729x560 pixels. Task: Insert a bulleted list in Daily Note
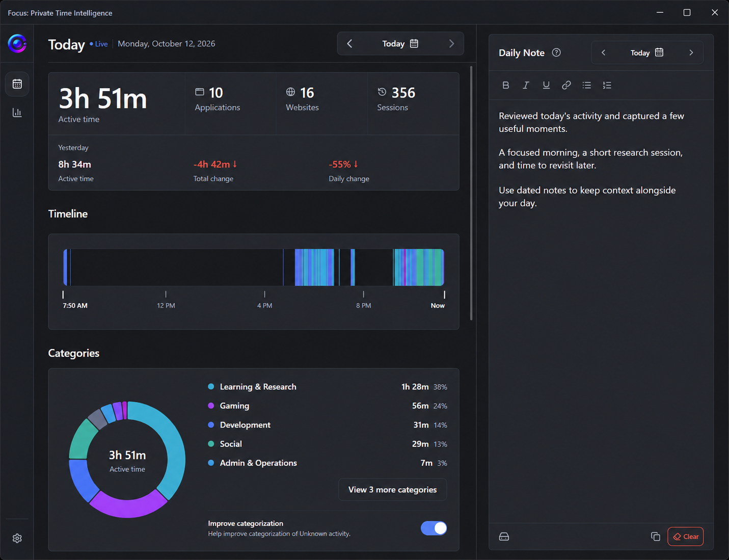587,85
